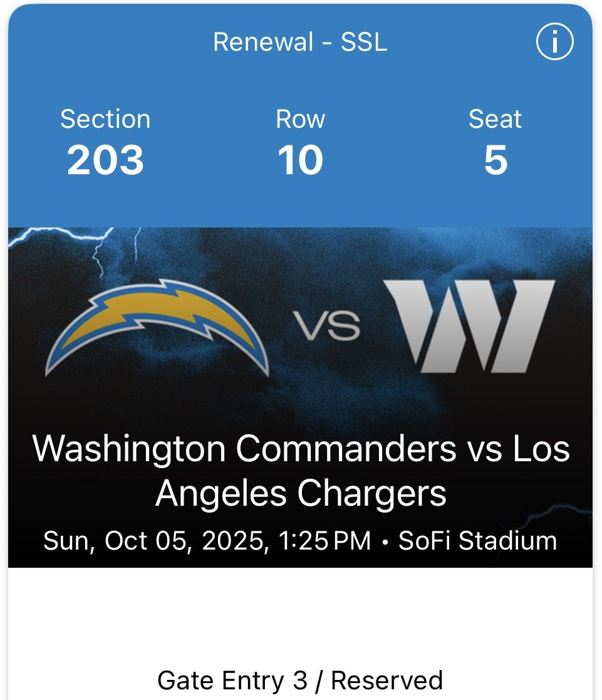Screen dimensions: 602x700
Task: Click the bullet separator before SoFi Stadium
Action: pyautogui.click(x=385, y=542)
